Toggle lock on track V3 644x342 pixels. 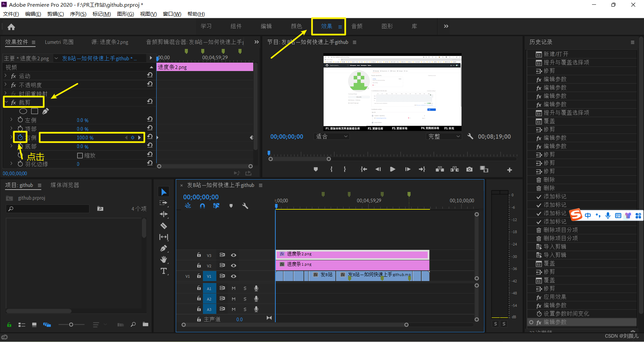199,255
